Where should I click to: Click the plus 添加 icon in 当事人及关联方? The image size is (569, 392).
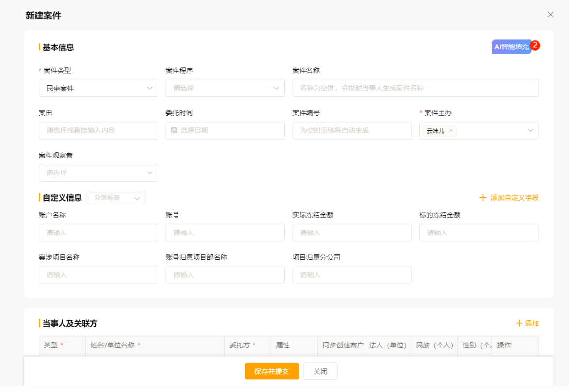519,323
